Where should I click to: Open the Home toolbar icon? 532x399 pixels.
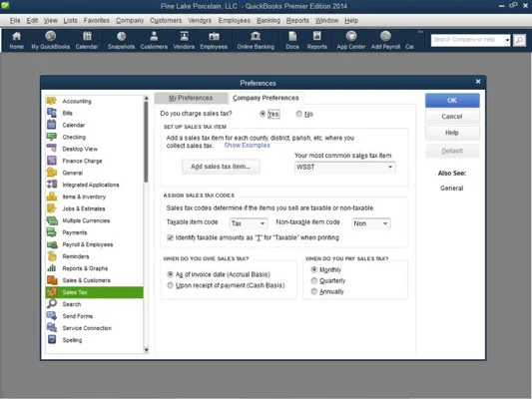pyautogui.click(x=16, y=40)
